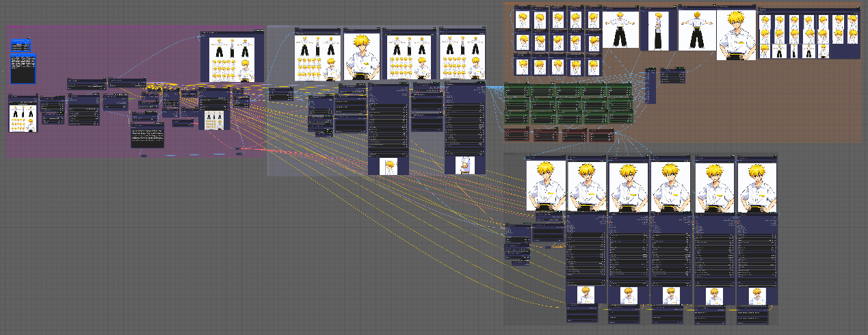This screenshot has width=868, height=335.
Task: Select the dark text note in purple group
Action: (147, 136)
